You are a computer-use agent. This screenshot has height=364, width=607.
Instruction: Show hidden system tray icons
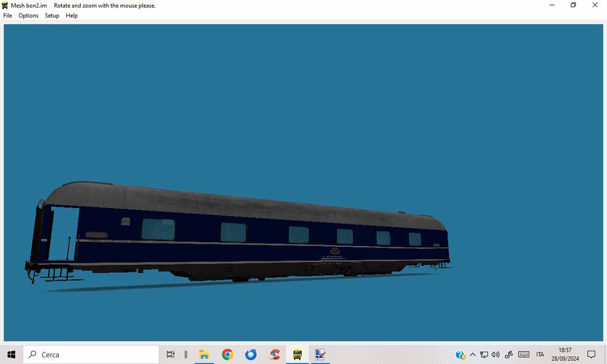pyautogui.click(x=473, y=354)
